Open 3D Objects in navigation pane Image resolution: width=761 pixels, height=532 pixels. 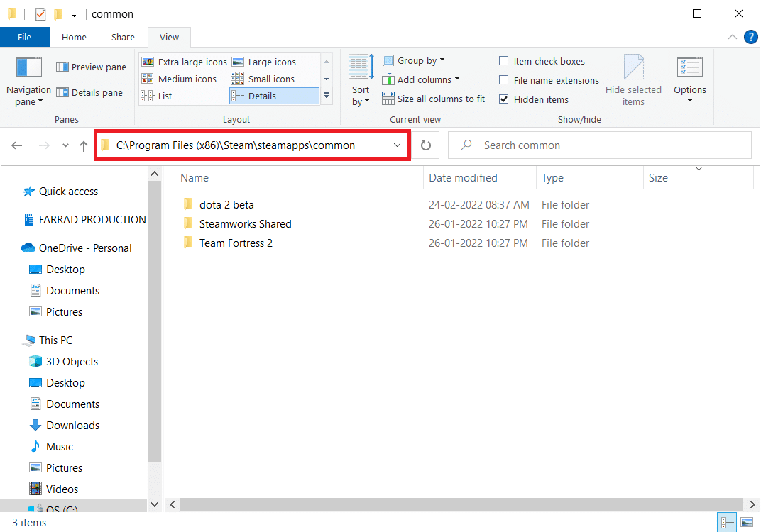click(x=64, y=361)
